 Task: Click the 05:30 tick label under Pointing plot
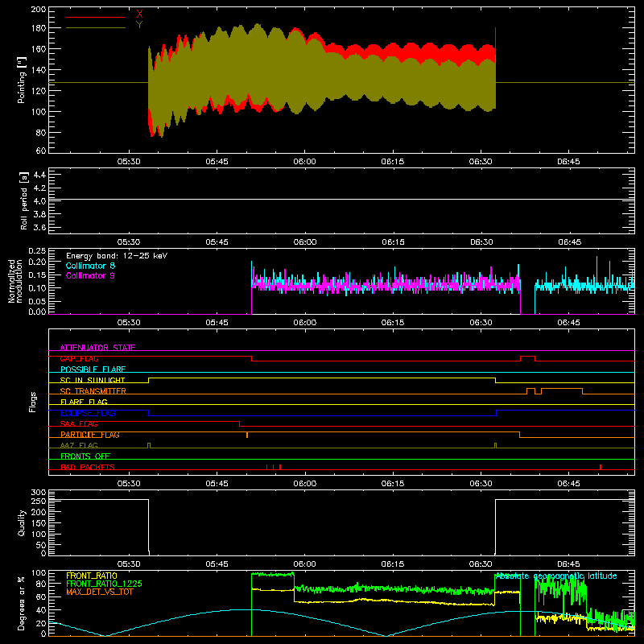point(129,162)
